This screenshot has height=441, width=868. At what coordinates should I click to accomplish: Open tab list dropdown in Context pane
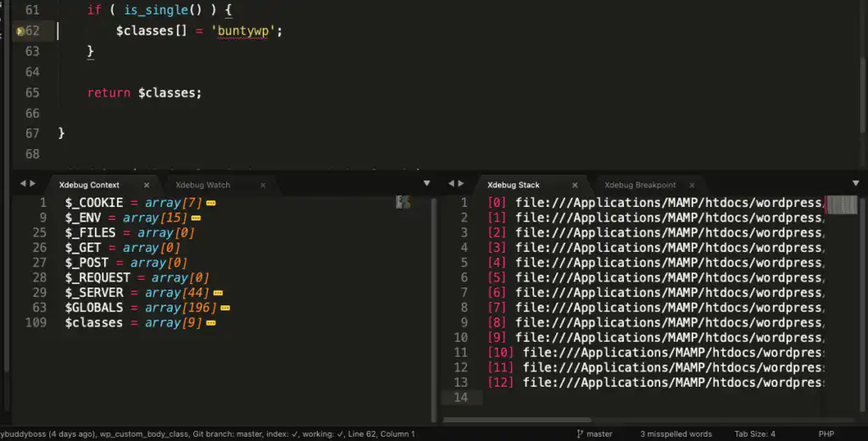tap(427, 184)
